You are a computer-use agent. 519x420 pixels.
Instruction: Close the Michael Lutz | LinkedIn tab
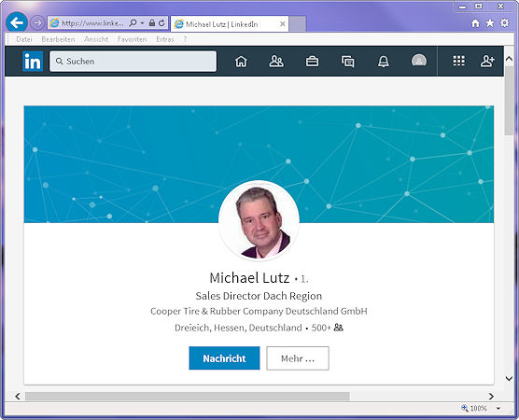(x=282, y=24)
